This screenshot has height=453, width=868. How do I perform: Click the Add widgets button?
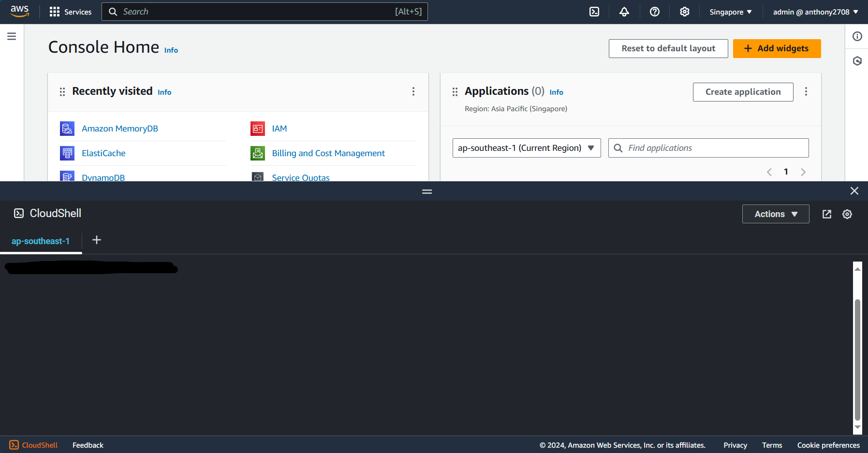[777, 48]
